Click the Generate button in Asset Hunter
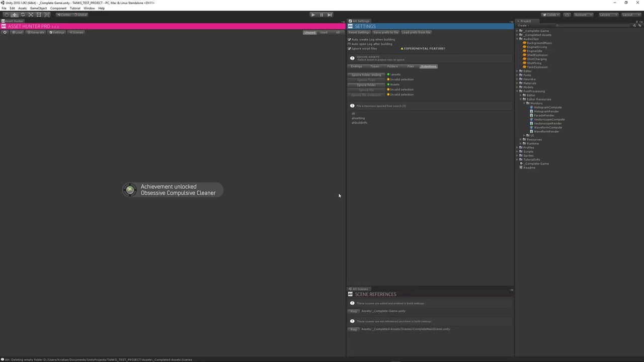This screenshot has width=644, height=362. point(36,32)
